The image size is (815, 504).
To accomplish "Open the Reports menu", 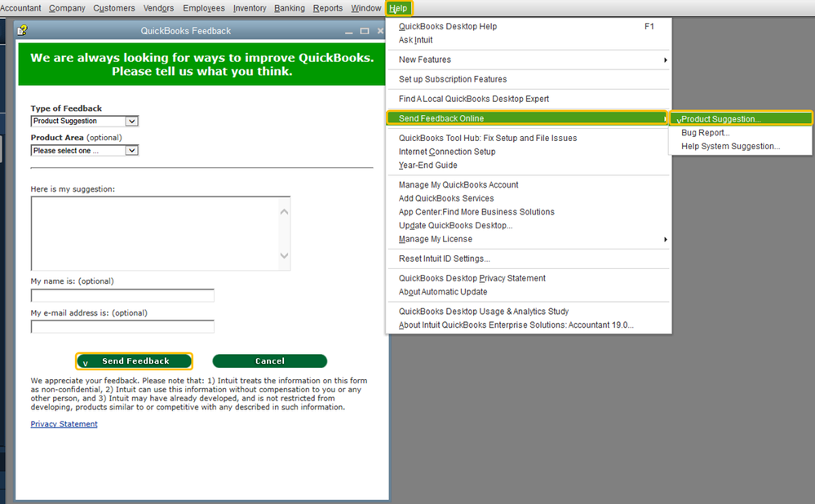I will 327,8.
